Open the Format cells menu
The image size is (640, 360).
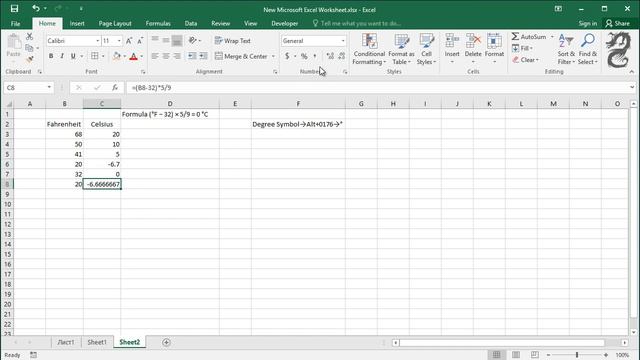(x=494, y=48)
